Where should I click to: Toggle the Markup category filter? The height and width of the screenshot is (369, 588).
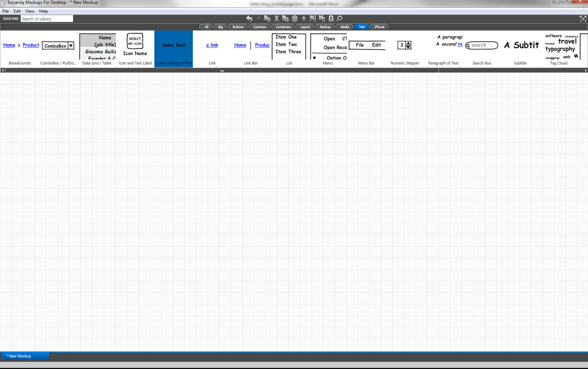pyautogui.click(x=325, y=27)
